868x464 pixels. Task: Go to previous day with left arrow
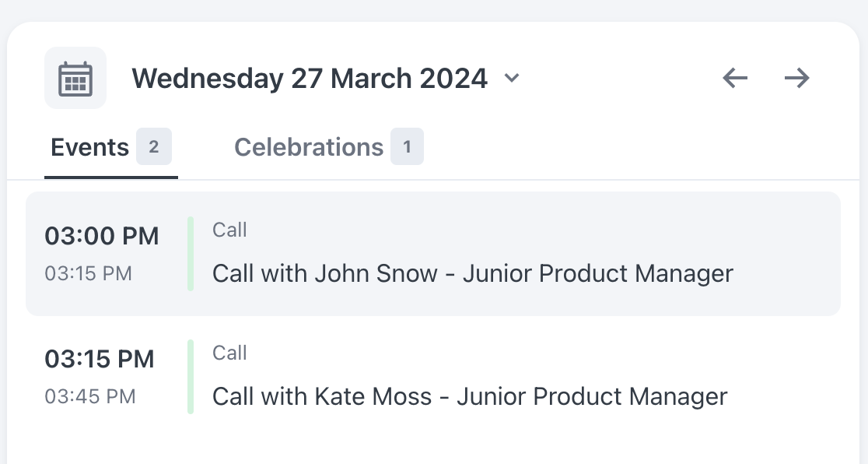[735, 78]
